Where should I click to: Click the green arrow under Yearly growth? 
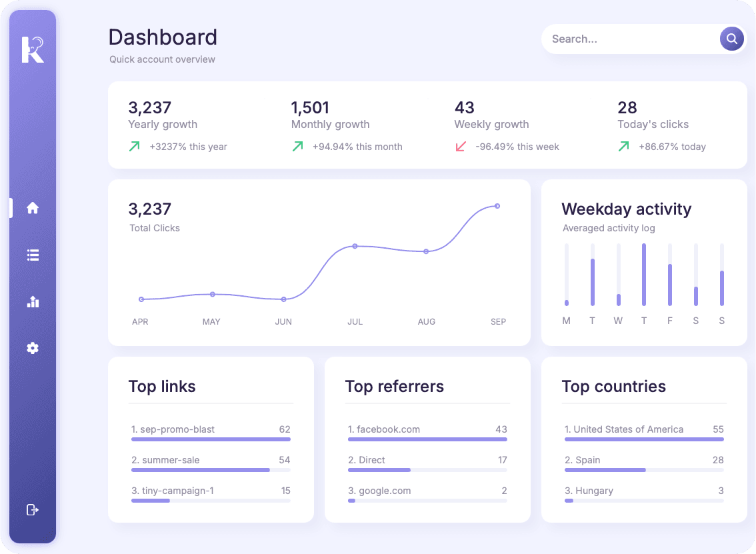pyautogui.click(x=135, y=146)
